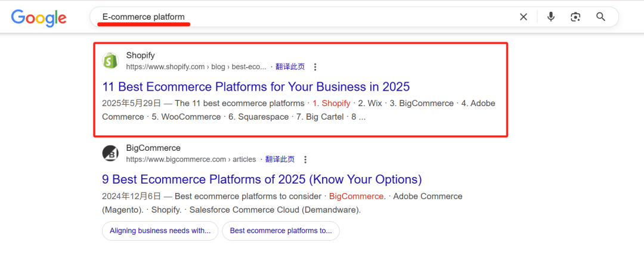Open the three-dot menu beside the BigCommerce result
644x261 pixels.
[x=305, y=160]
